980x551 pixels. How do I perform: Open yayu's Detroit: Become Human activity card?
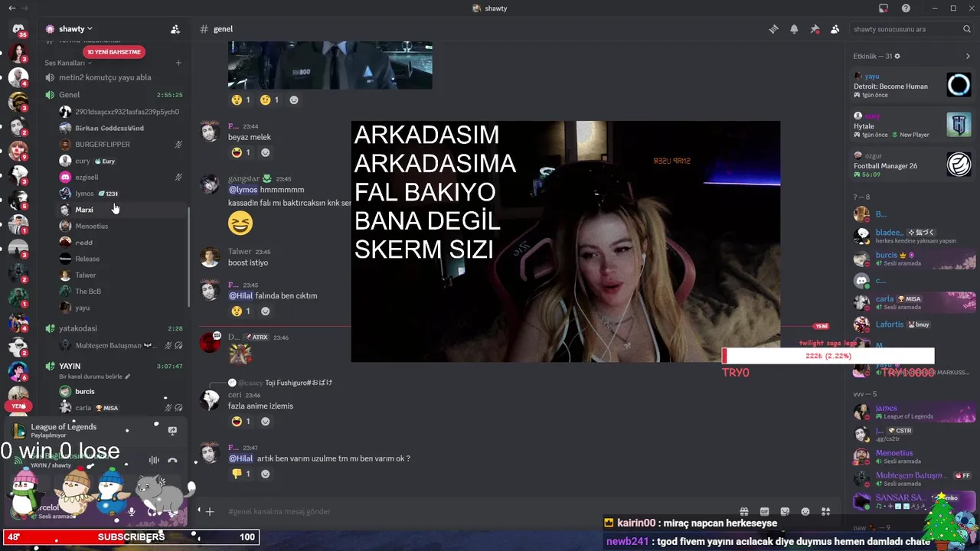coord(913,85)
